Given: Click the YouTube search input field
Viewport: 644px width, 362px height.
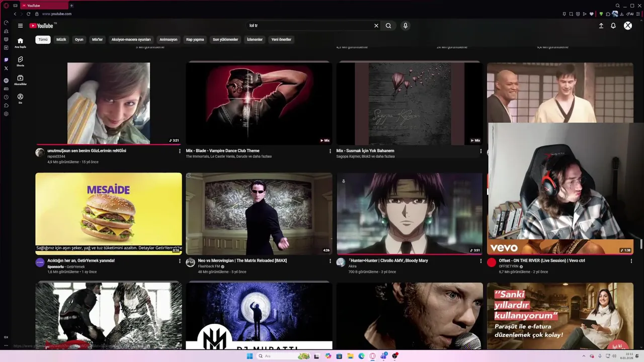Looking at the screenshot, I should click(x=309, y=26).
